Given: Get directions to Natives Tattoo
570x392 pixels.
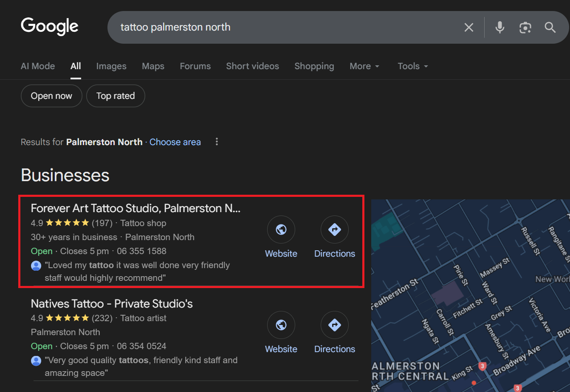Looking at the screenshot, I should (334, 325).
